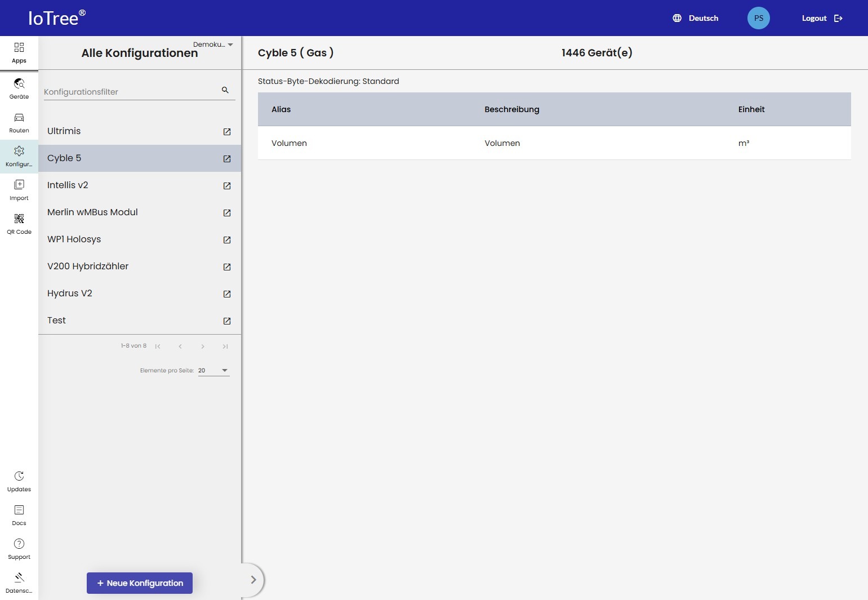Click the Neue Konfiguration button

(140, 583)
